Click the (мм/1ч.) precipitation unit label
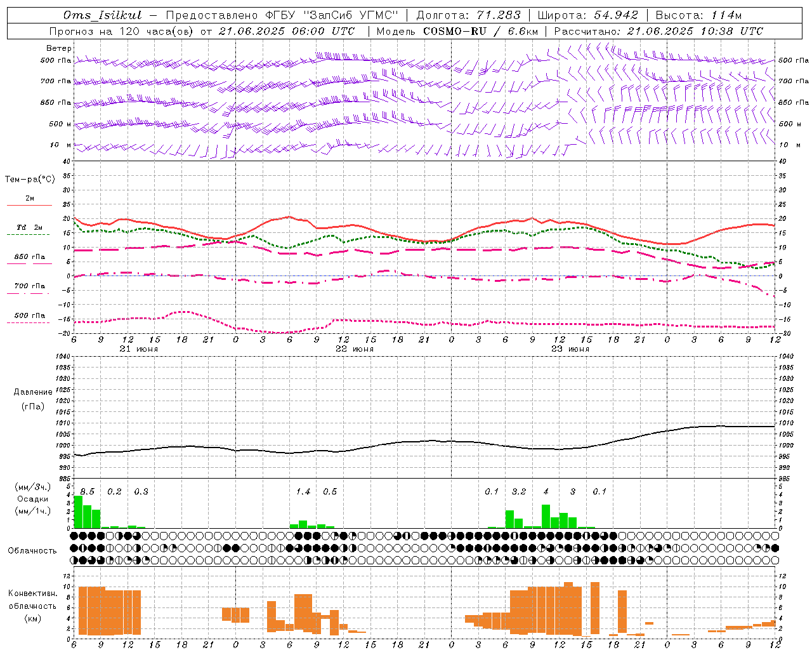This screenshot has height=650, width=812. tap(33, 511)
